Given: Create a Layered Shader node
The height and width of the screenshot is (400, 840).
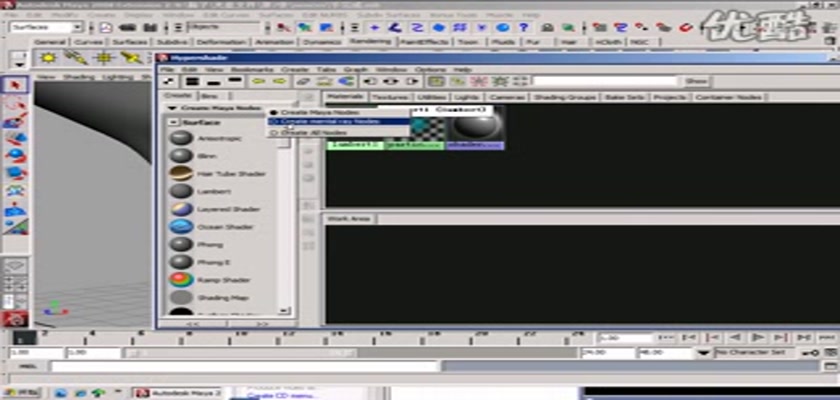Looking at the screenshot, I should coord(181,209).
